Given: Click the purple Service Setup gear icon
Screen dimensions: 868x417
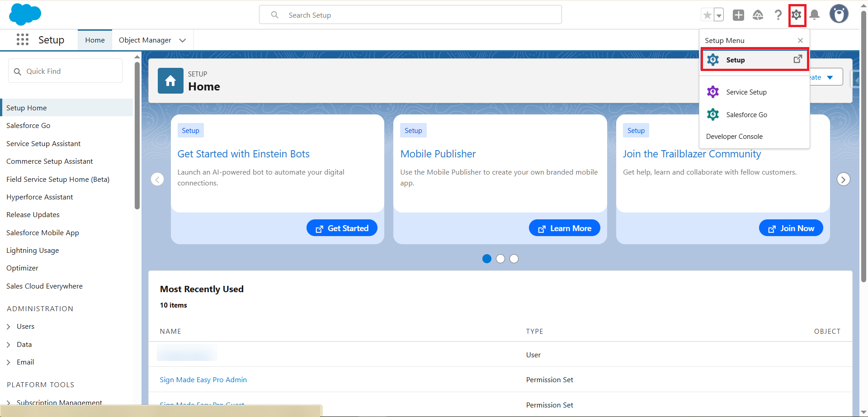Looking at the screenshot, I should pyautogui.click(x=713, y=92).
